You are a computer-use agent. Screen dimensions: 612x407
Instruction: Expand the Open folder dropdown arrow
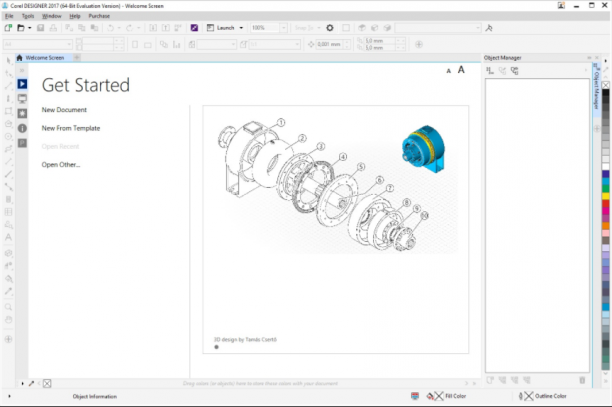click(30, 28)
